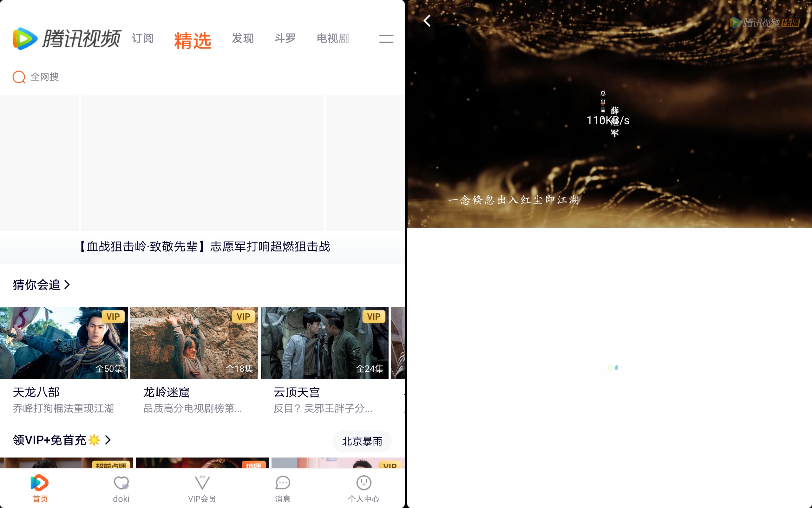This screenshot has height=508, width=812.
Task: Open the doki tab
Action: [121, 489]
